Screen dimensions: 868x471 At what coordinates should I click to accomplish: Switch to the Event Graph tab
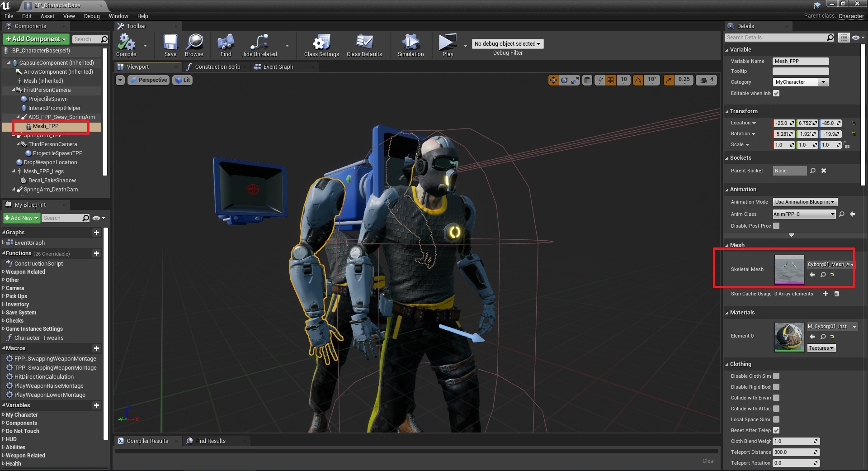[278, 67]
